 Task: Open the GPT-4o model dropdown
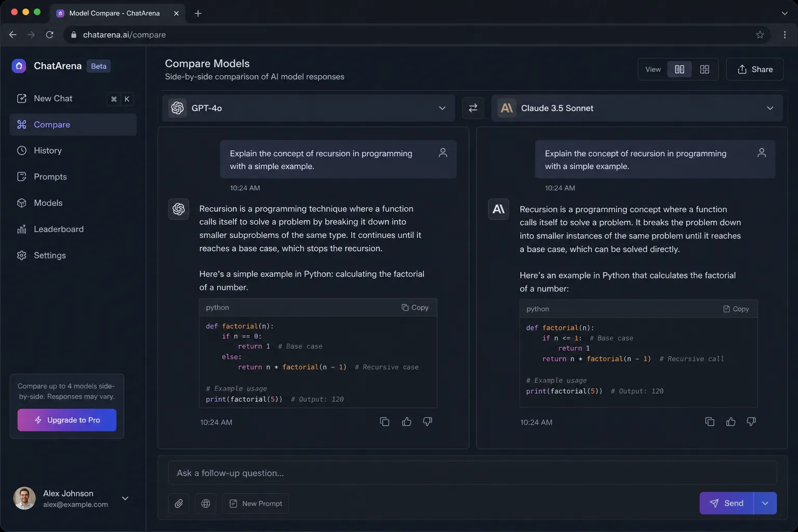[x=309, y=108]
